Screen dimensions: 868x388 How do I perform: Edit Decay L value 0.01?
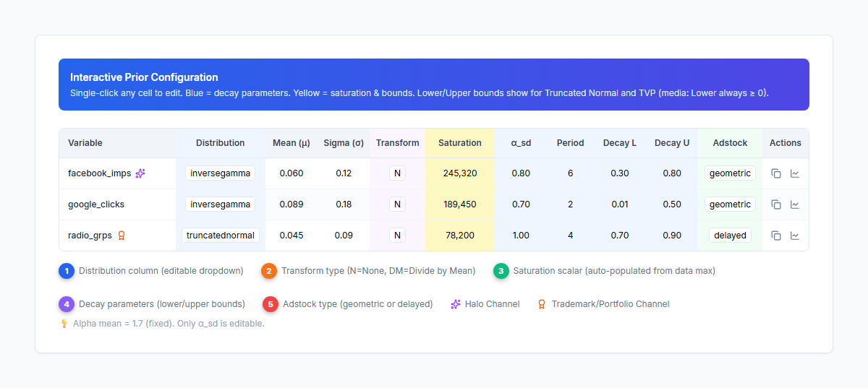tap(620, 204)
